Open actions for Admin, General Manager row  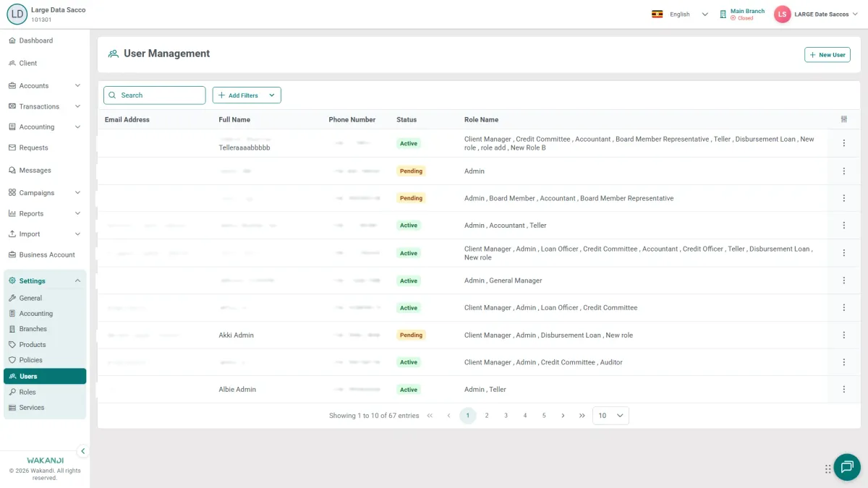point(844,281)
